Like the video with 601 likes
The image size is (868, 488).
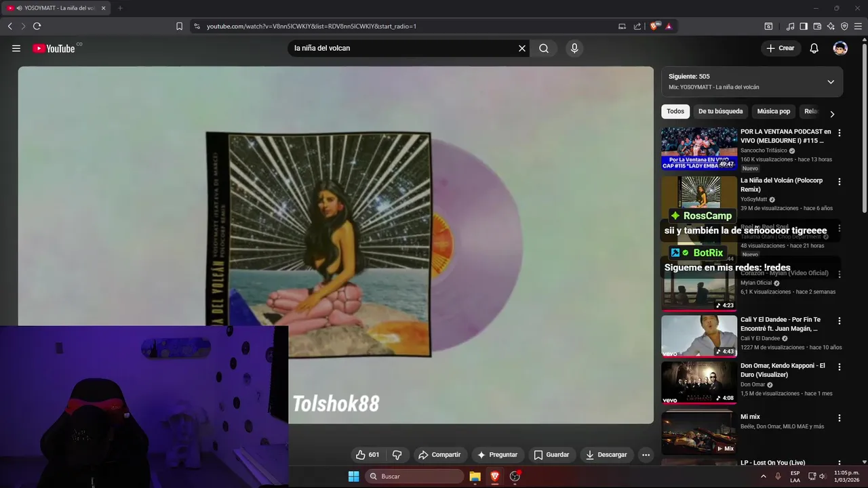click(x=368, y=455)
